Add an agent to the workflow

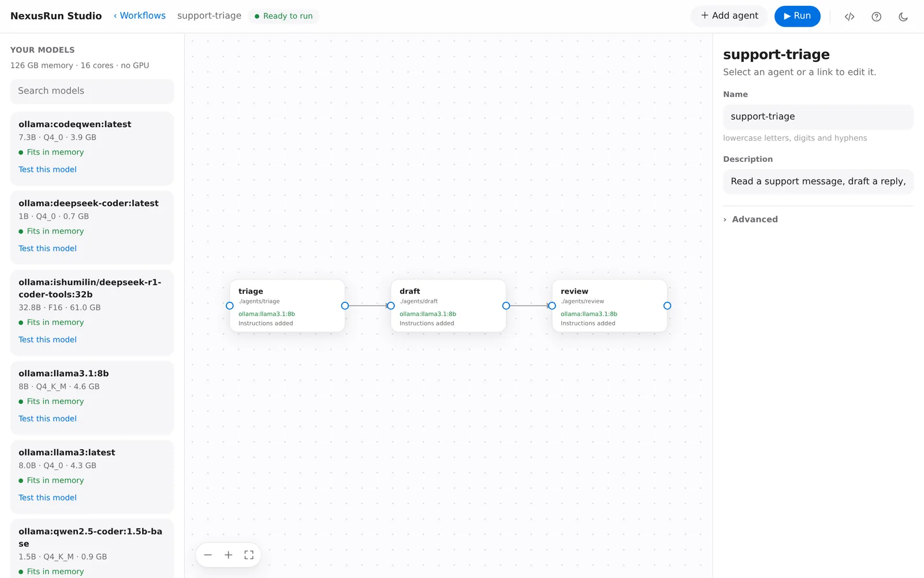(729, 16)
